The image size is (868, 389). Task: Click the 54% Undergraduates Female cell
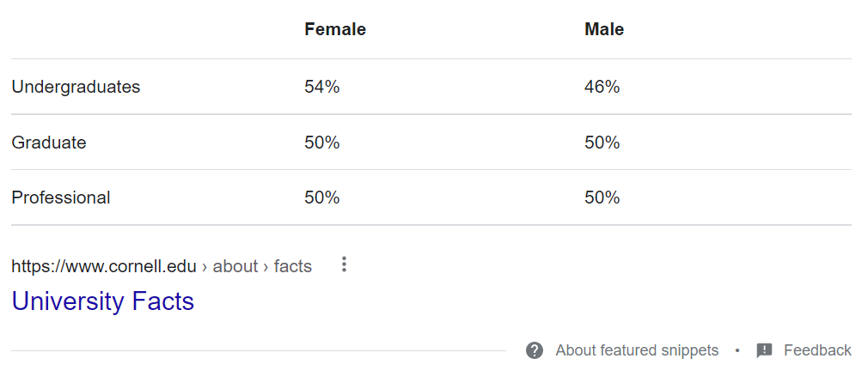322,87
